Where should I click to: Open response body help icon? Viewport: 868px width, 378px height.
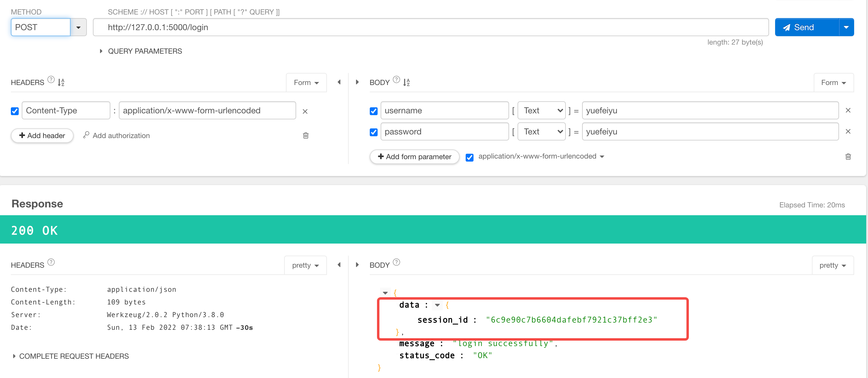[x=396, y=263]
